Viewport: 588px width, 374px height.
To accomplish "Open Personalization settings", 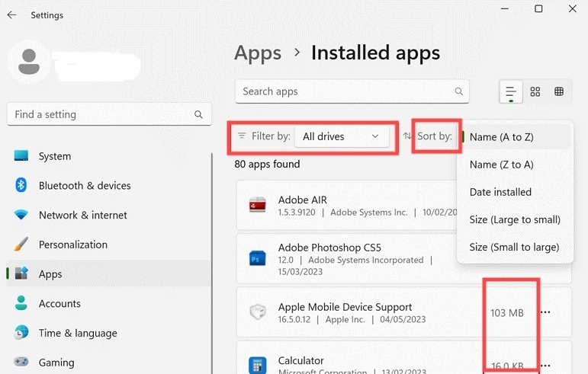I will [x=109, y=245].
